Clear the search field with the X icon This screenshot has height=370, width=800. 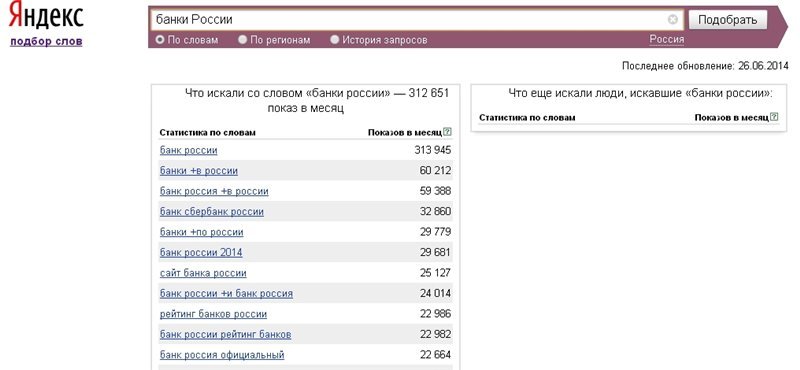click(x=673, y=20)
